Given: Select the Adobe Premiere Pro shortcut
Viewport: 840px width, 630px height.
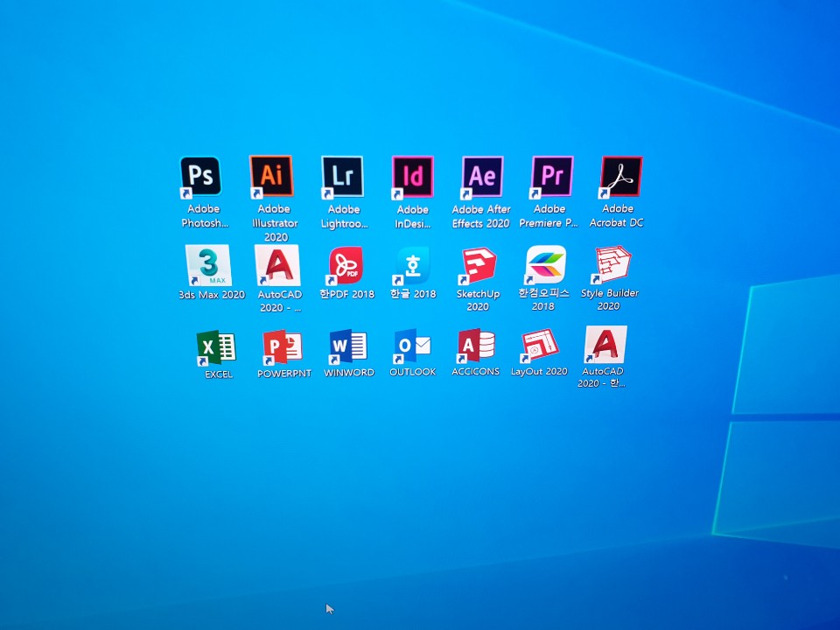Looking at the screenshot, I should coord(552,177).
